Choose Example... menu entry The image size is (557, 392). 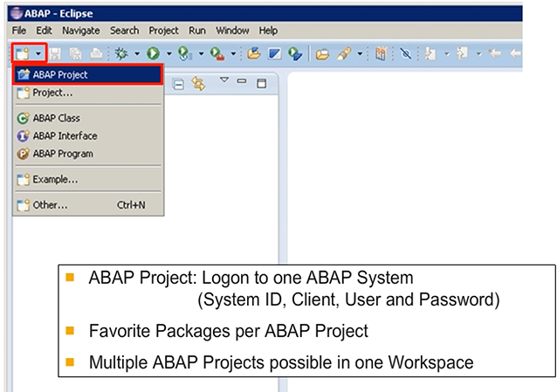point(55,180)
